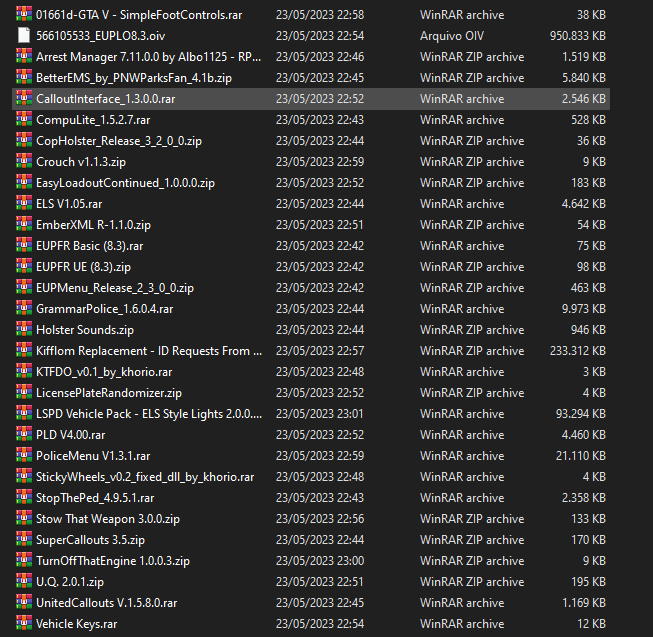653x637 pixels.
Task: Click the icon of EasyLoadoutContinued_1.0.0.0.zip
Action: [24, 182]
